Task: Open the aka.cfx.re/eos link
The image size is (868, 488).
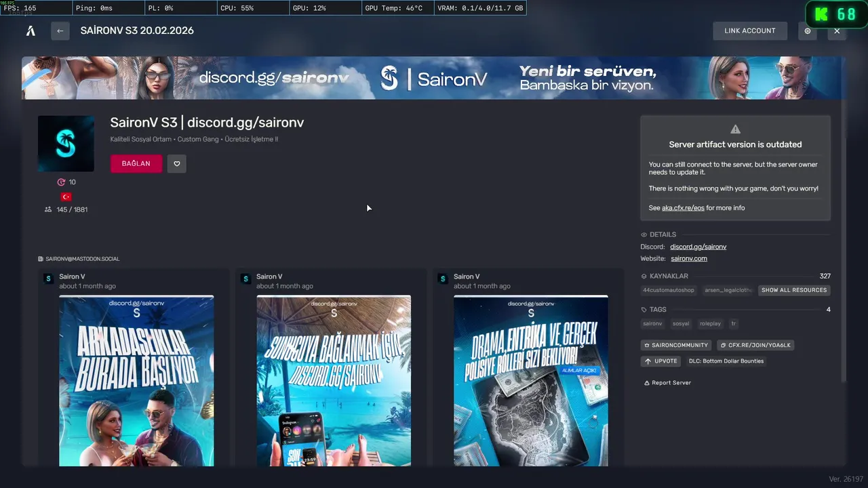Action: (683, 208)
